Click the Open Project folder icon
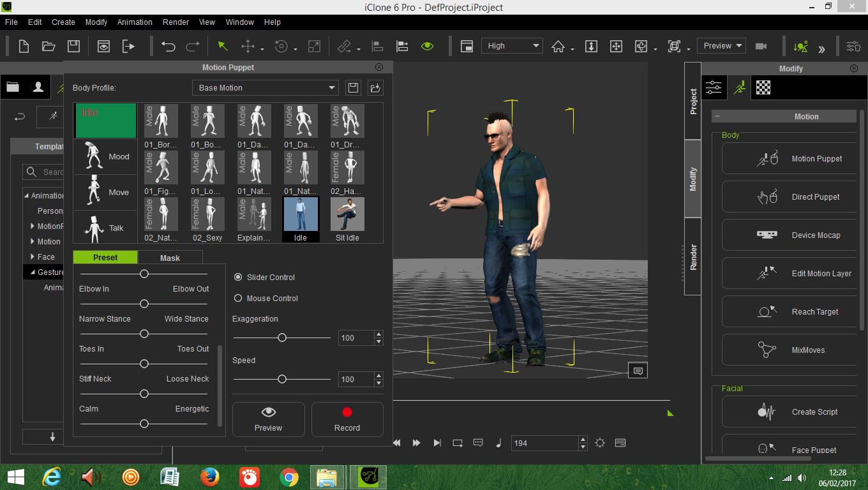The width and height of the screenshot is (868, 490). pos(49,46)
